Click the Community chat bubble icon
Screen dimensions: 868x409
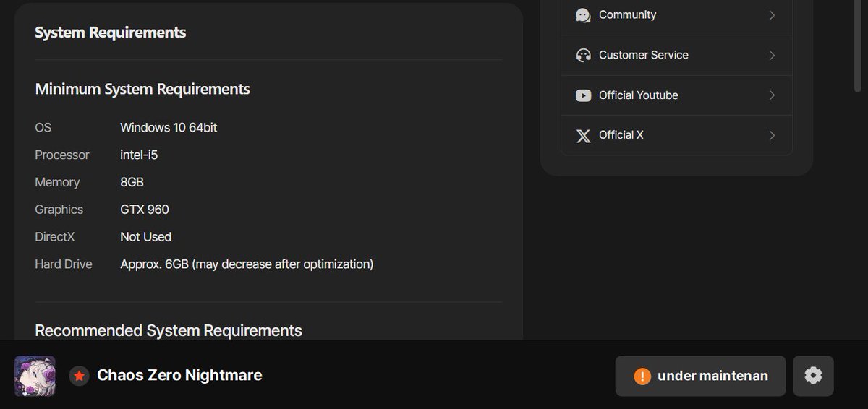point(583,15)
